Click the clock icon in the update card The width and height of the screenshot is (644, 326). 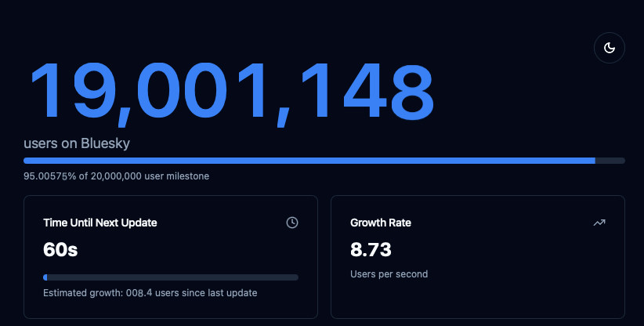292,223
